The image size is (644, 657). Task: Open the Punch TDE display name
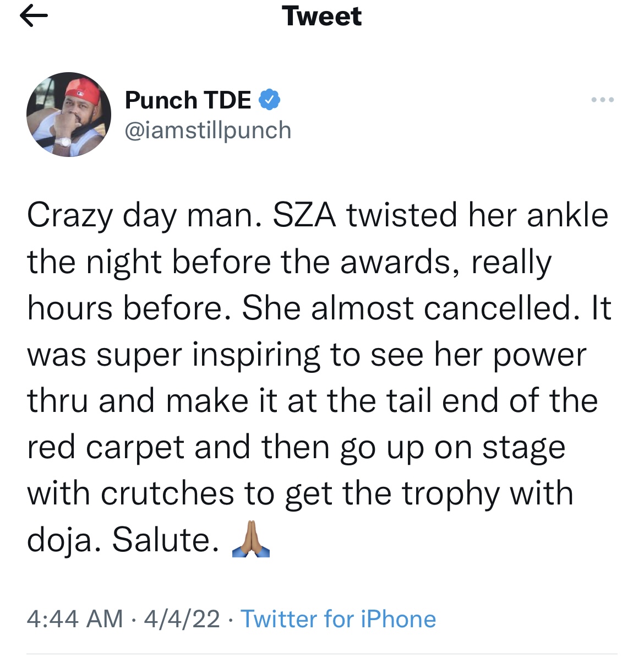pos(188,100)
